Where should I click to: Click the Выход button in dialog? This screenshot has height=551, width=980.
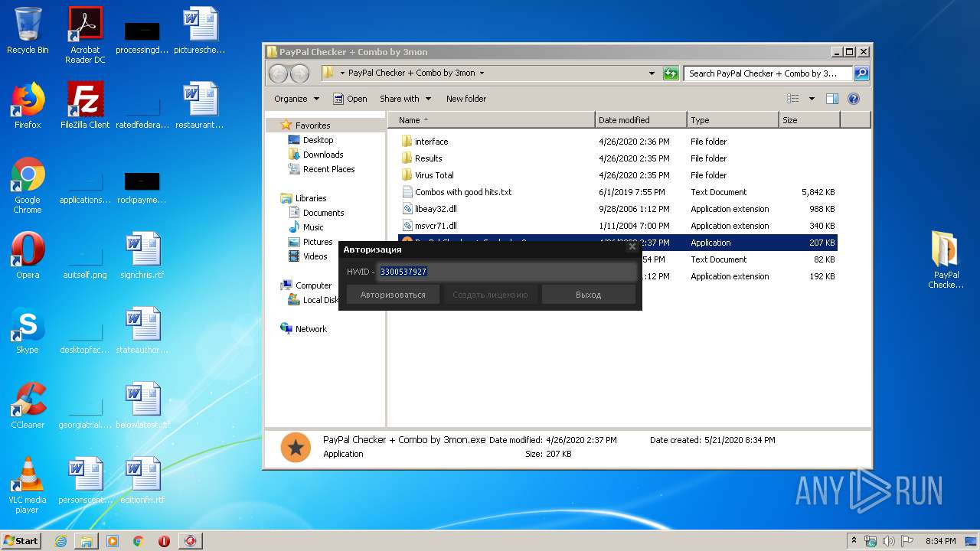click(x=588, y=295)
